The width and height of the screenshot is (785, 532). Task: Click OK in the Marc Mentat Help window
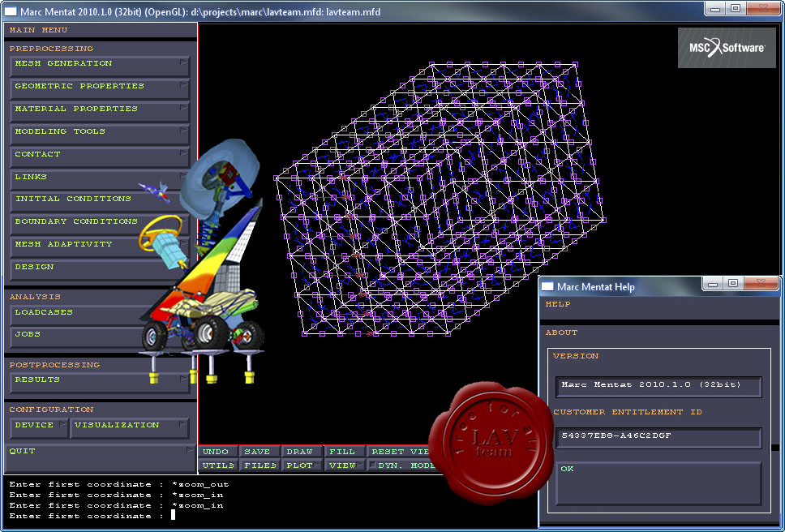pos(658,483)
